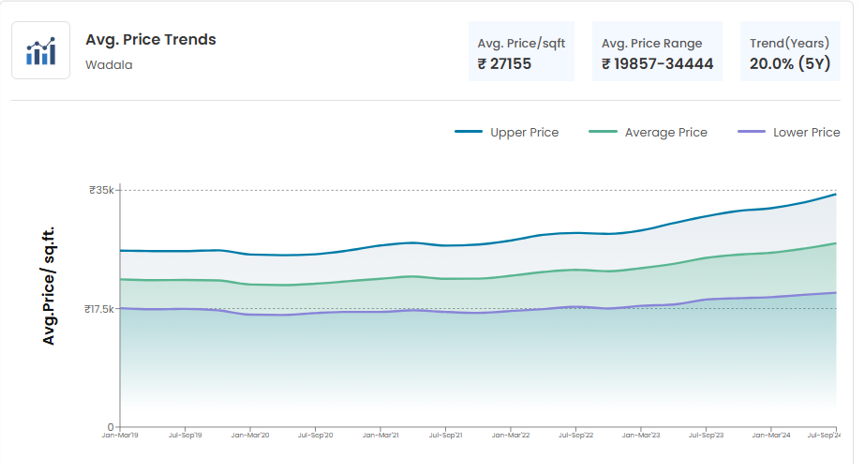This screenshot has width=859, height=464.
Task: Click the Avg.Price/ sq.ft. vertical axis title
Action: coord(48,287)
